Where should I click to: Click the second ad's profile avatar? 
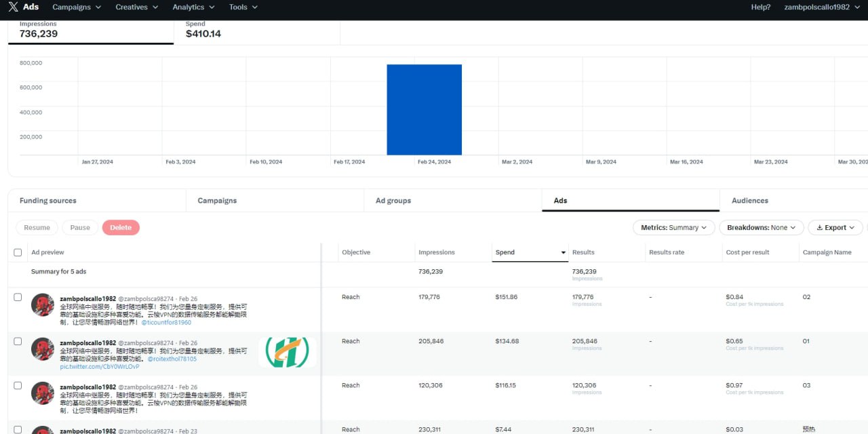(x=43, y=349)
